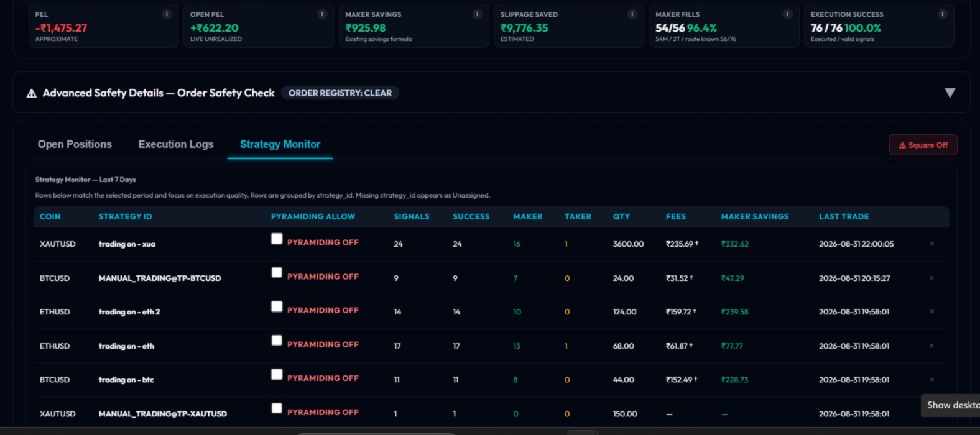Screen dimensions: 980x435
Task: Click the Maker Savings value ₹925.98
Action: [x=366, y=28]
